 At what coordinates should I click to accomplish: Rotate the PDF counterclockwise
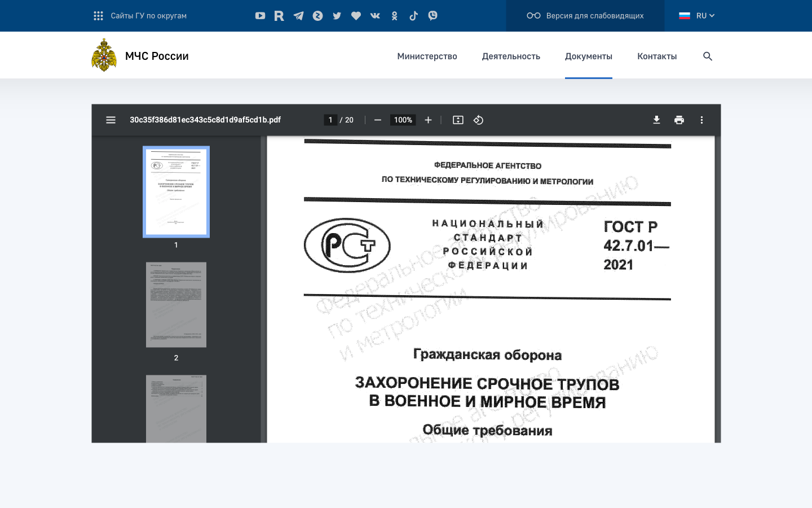pyautogui.click(x=478, y=120)
